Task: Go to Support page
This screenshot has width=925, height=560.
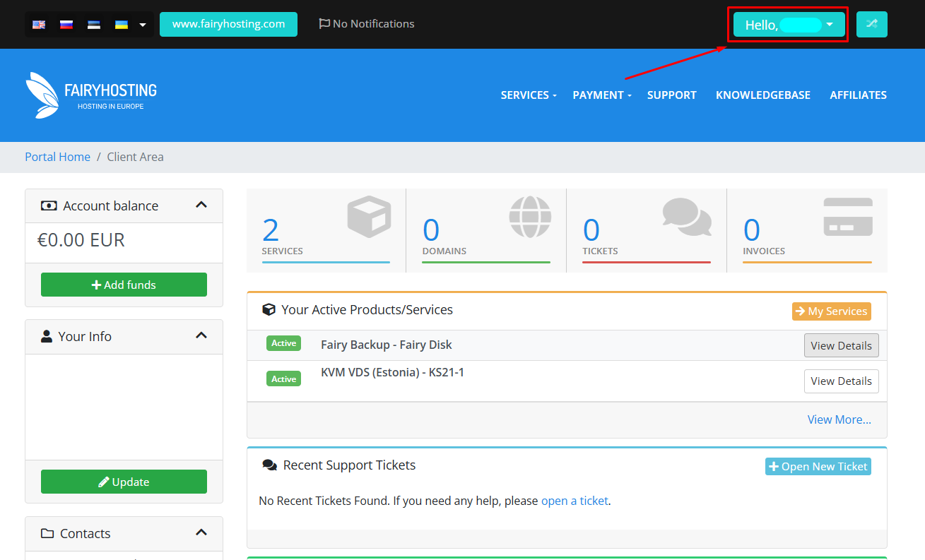Action: click(671, 95)
